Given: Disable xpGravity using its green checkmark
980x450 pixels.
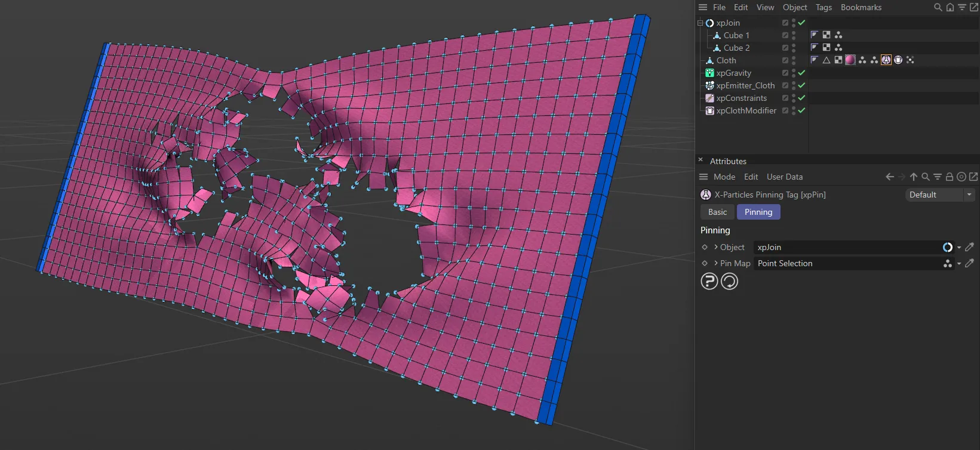Looking at the screenshot, I should [x=801, y=73].
